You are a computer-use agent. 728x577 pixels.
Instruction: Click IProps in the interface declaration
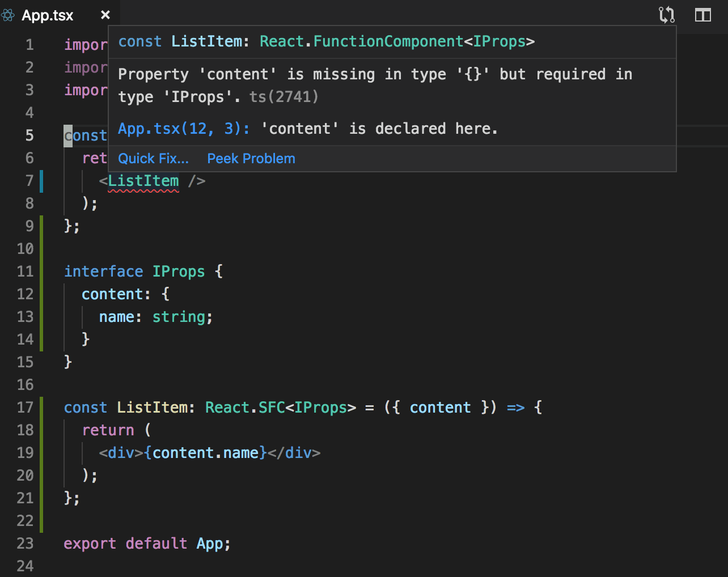tap(179, 271)
